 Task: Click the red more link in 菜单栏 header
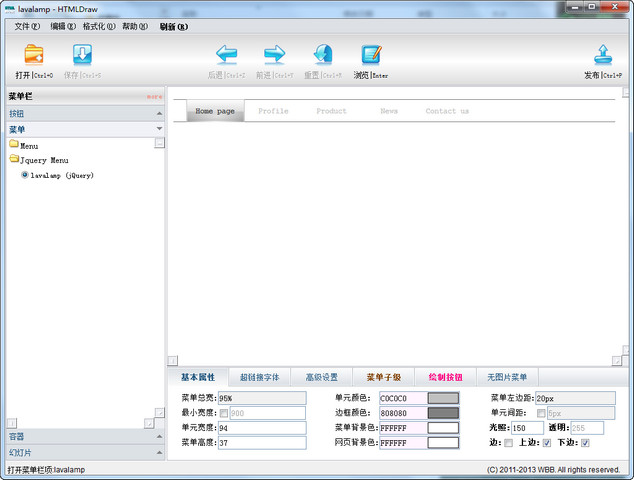click(x=154, y=97)
